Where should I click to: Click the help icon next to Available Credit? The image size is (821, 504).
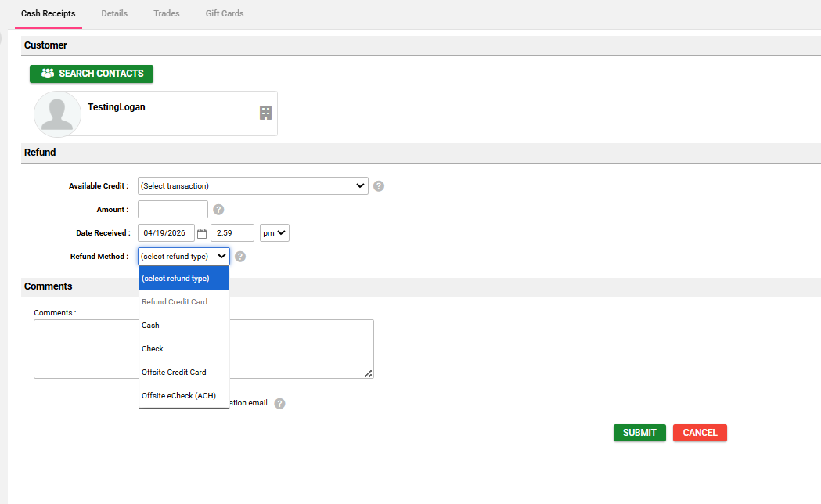tap(379, 186)
